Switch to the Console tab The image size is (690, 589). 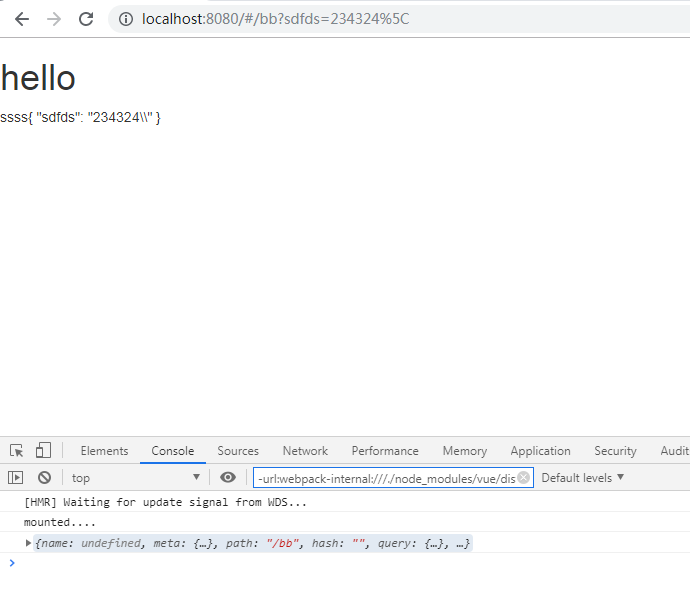tap(172, 451)
